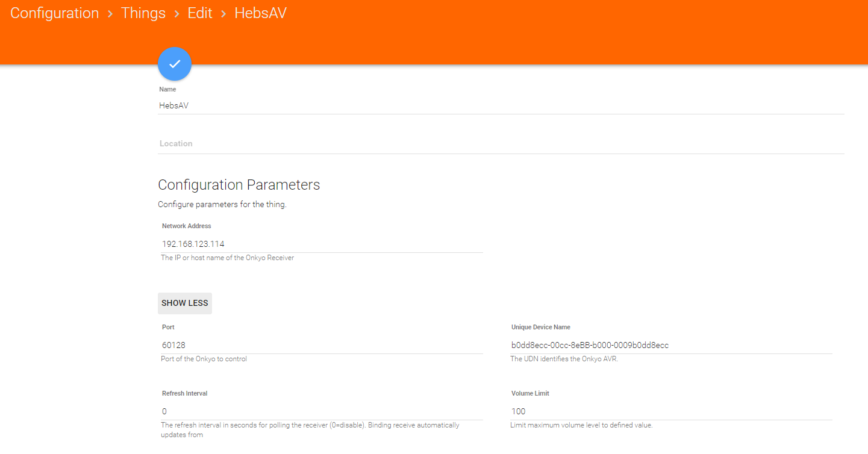Click the Volume Limit field showing 100
Viewport: 868px width, 454px height.
[671, 411]
